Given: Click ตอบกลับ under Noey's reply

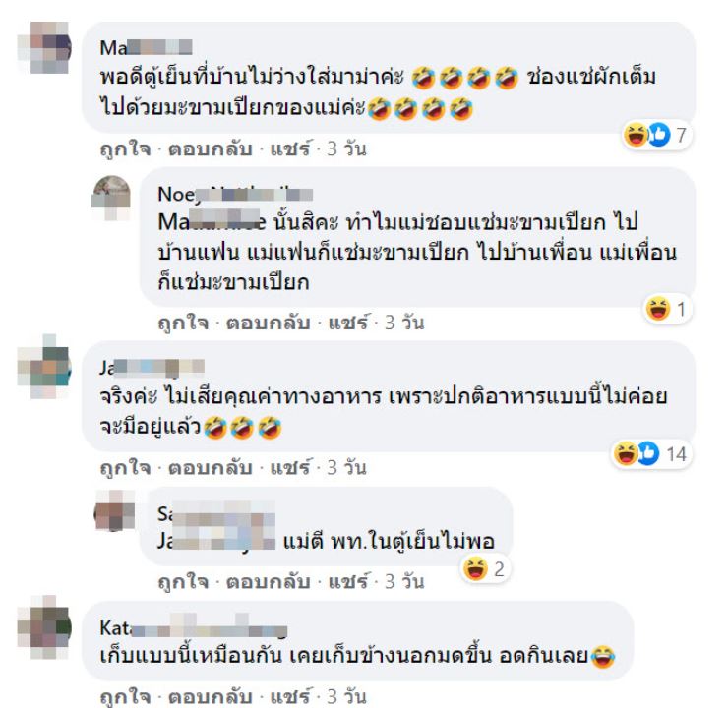Looking at the screenshot, I should [268, 323].
